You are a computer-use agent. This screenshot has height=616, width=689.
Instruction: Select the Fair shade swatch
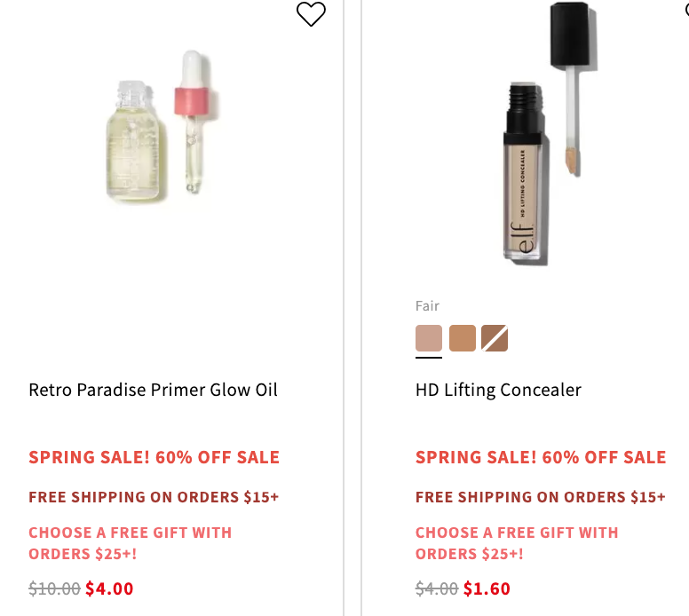click(x=429, y=338)
